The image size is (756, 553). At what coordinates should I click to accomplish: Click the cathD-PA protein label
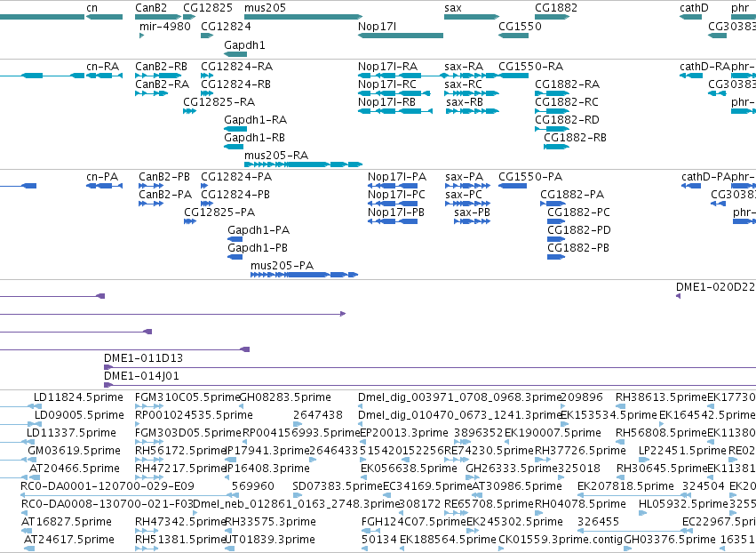pos(705,177)
